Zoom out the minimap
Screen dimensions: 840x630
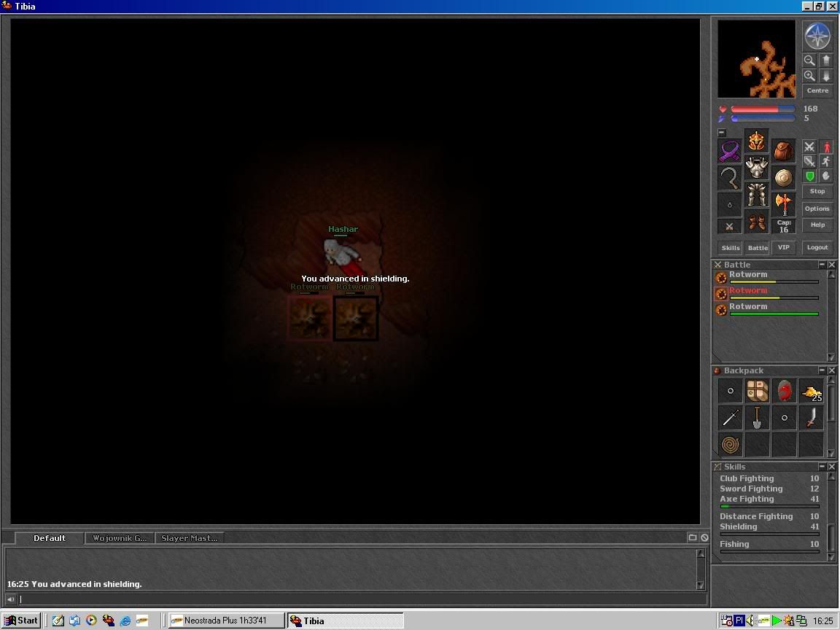(809, 61)
